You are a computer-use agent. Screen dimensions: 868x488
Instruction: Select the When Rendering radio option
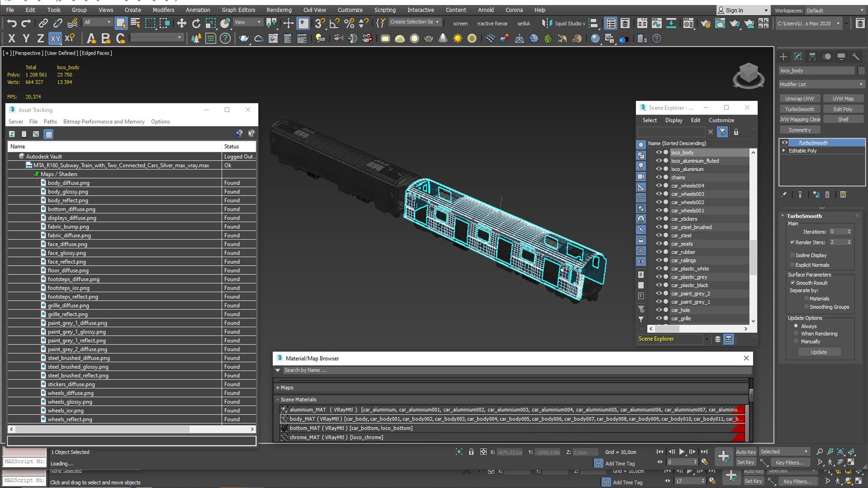796,333
